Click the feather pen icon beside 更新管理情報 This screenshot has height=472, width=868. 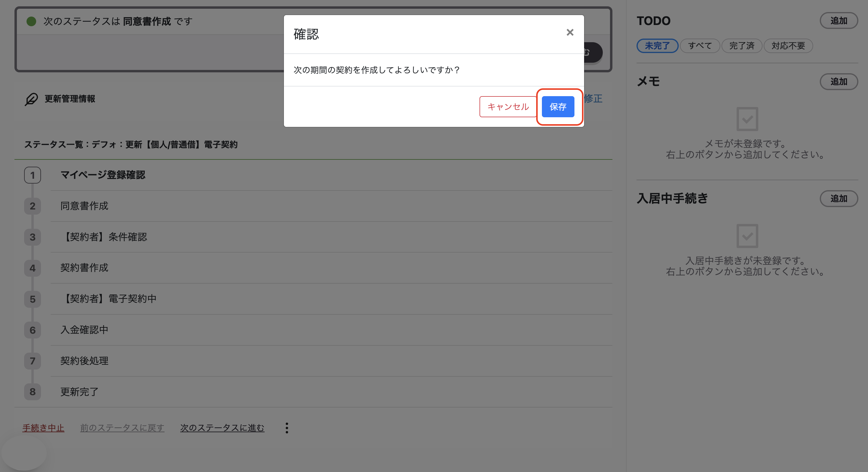click(x=31, y=99)
